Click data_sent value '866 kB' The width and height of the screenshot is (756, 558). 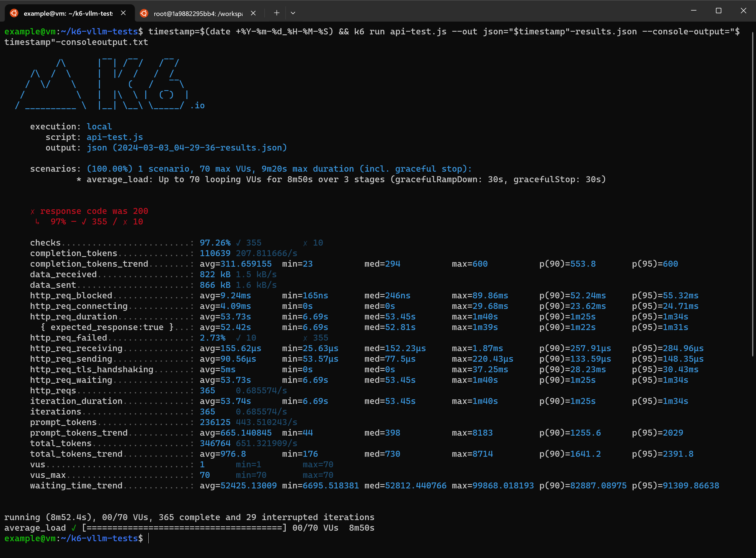(x=215, y=285)
